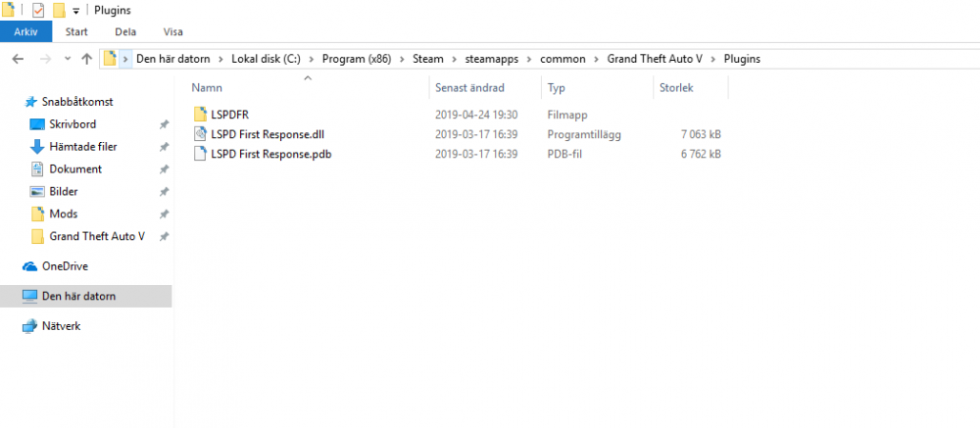Open Grand Theft Auto V in sidebar
The height and width of the screenshot is (428, 980).
coord(97,237)
